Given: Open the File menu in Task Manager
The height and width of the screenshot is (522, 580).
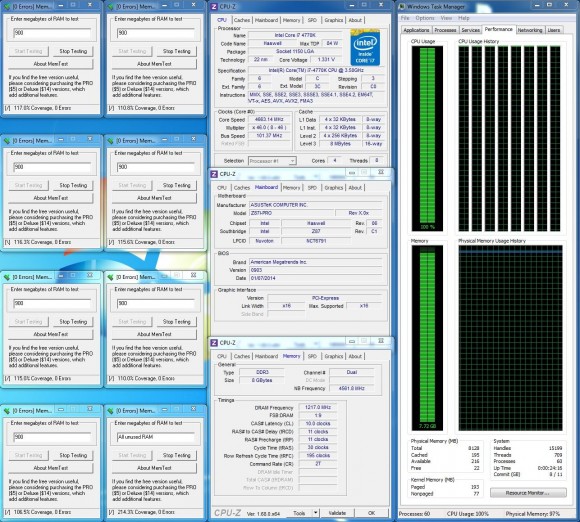Looking at the screenshot, I should tap(405, 18).
